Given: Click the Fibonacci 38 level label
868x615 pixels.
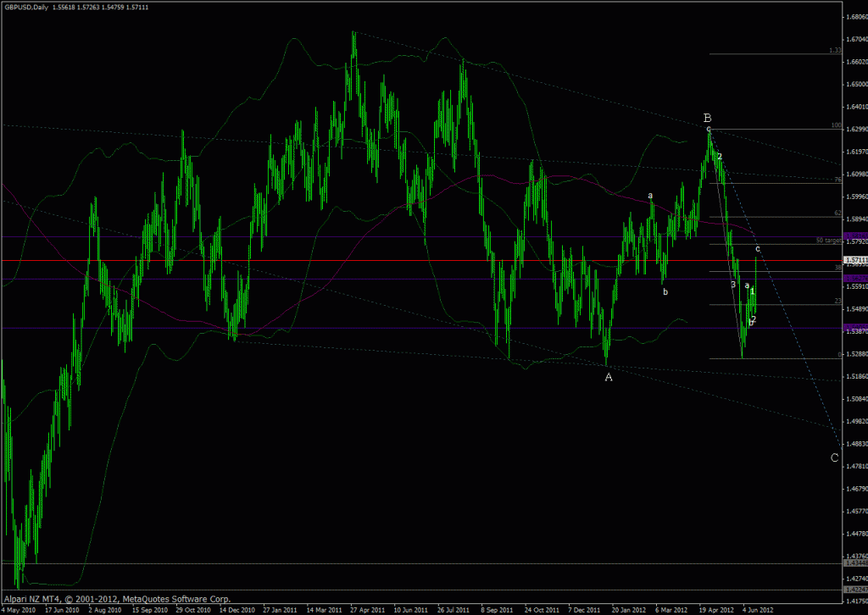Looking at the screenshot, I should pos(837,267).
